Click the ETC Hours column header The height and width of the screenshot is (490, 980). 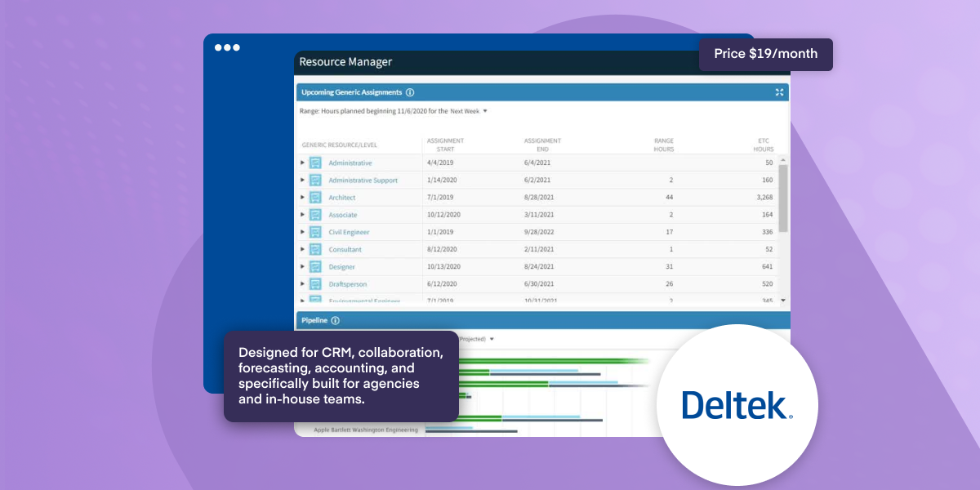coord(763,145)
